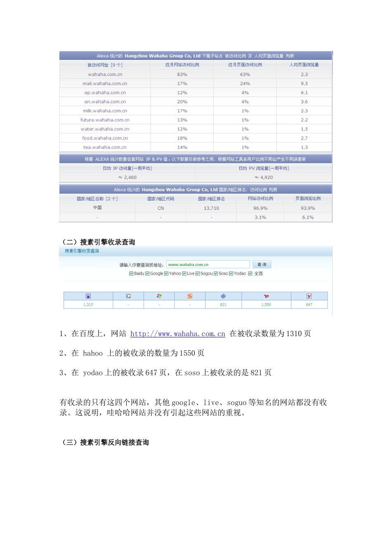Click the Soso icon in results table
Screen dimensions: 392x555
223,296
